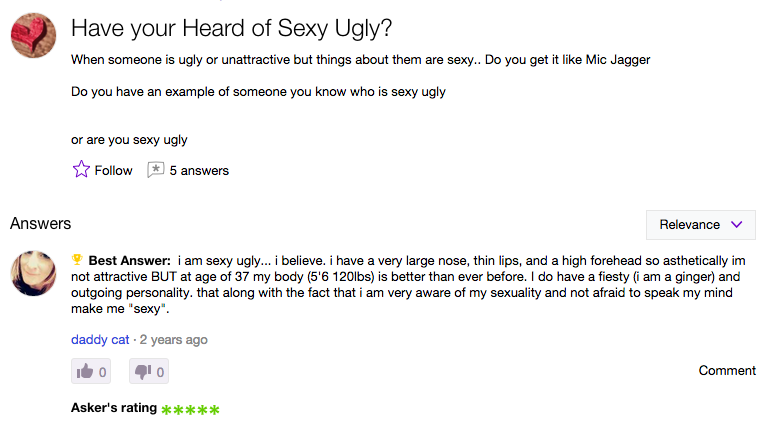The width and height of the screenshot is (768, 425).
Task: Click the question title Have your Heard of Sexy Ugly
Action: click(x=231, y=28)
